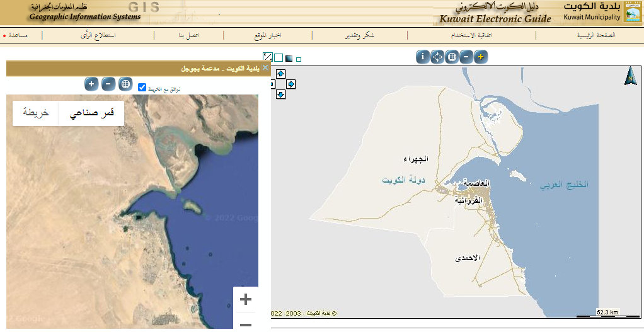Click the Kuwait Municipality logo emblem
The height and width of the screenshot is (332, 644).
633,12
